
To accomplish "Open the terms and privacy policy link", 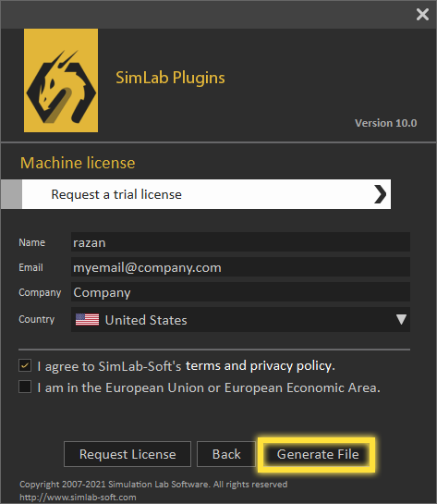I will point(261,366).
